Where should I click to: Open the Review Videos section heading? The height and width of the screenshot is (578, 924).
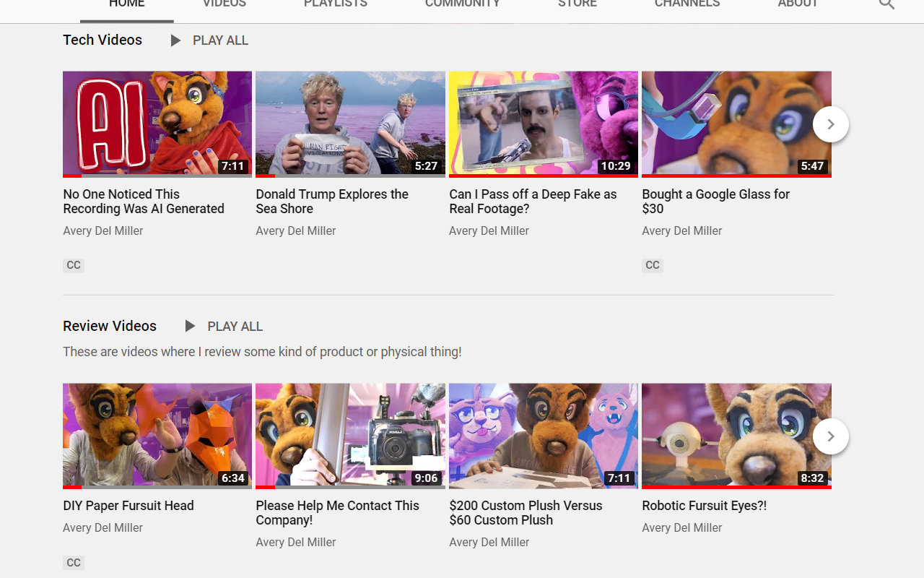coord(110,326)
